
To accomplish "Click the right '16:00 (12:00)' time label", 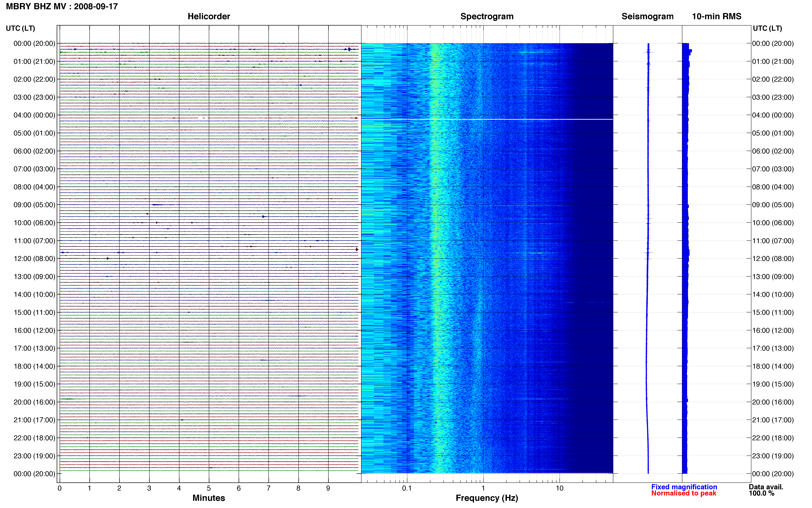I will click(773, 330).
